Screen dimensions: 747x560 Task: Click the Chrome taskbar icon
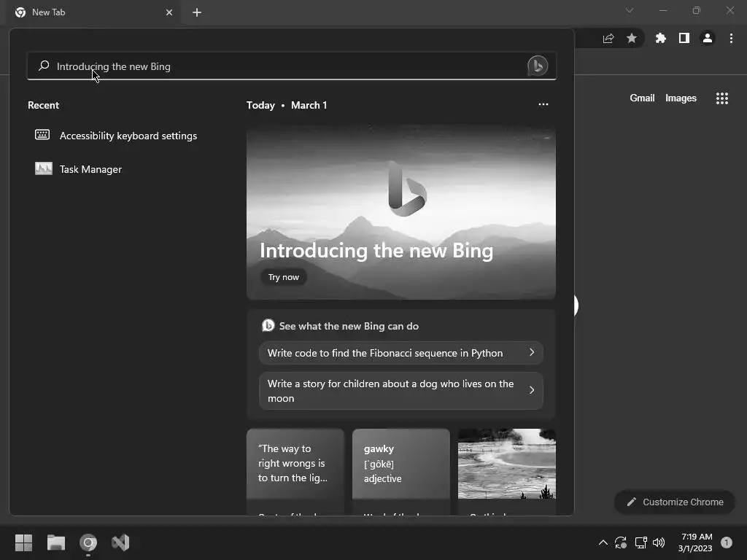pyautogui.click(x=88, y=542)
